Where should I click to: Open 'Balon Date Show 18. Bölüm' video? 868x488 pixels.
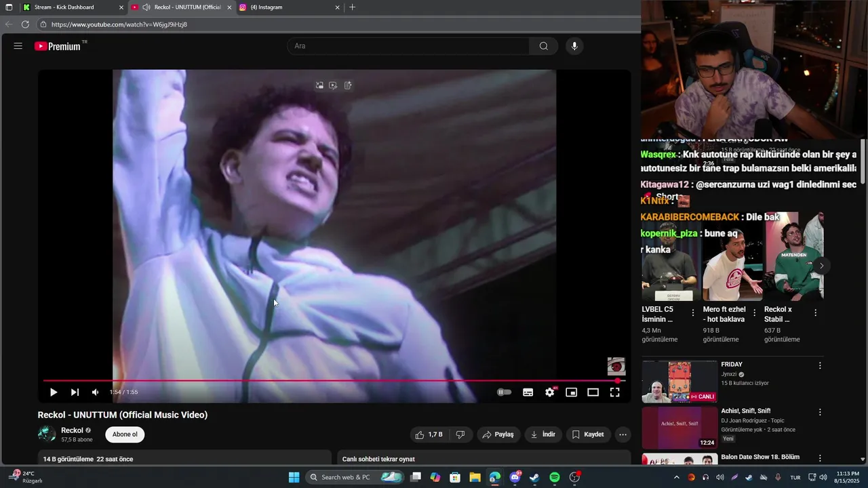[x=760, y=457]
